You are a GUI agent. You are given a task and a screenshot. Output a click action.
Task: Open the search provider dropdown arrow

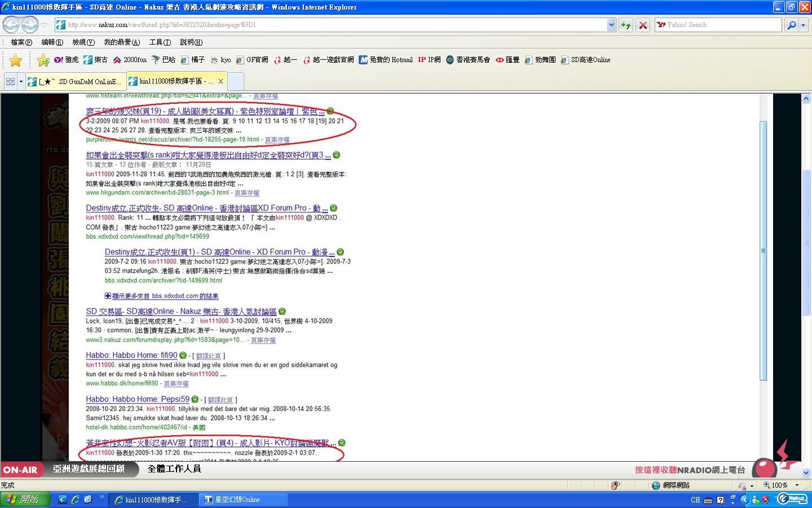[804, 25]
